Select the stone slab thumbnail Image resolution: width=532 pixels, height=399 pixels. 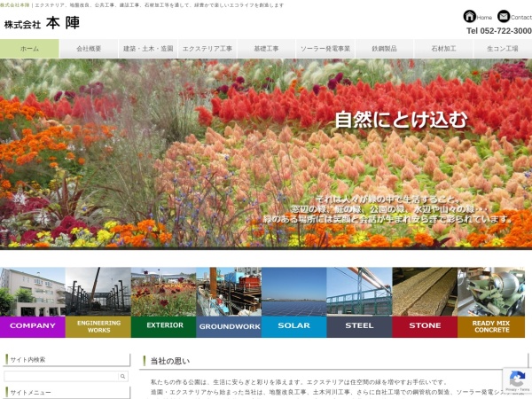coord(425,292)
